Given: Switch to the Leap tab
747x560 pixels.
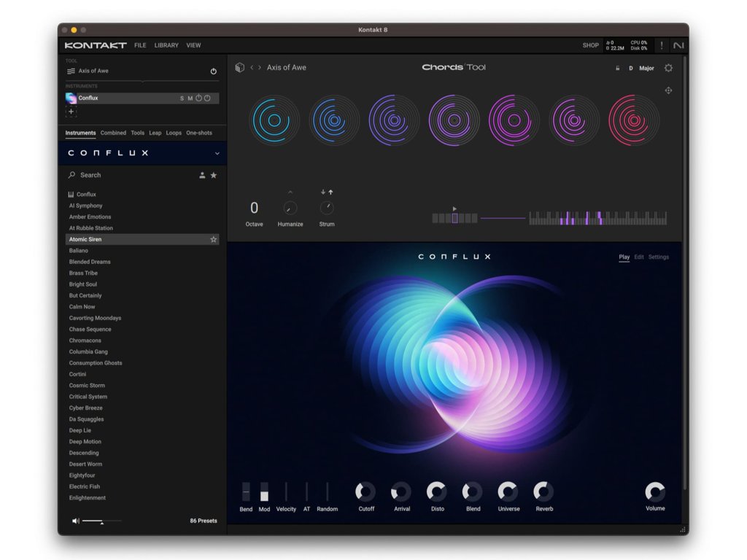Looking at the screenshot, I should pyautogui.click(x=155, y=133).
